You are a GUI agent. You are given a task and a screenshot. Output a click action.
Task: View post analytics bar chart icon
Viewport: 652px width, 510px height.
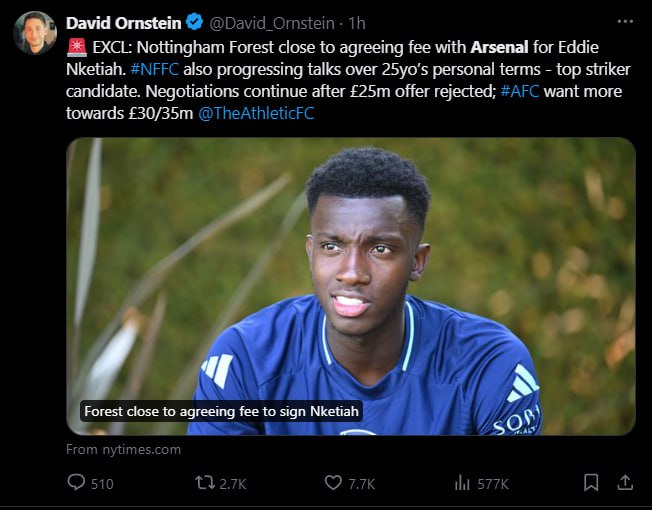(462, 483)
